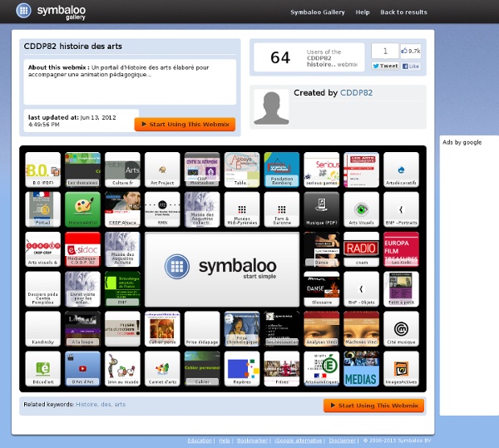This screenshot has width=499, height=448.
Task: Click the central Symbaloo start simple banner
Action: point(222,269)
